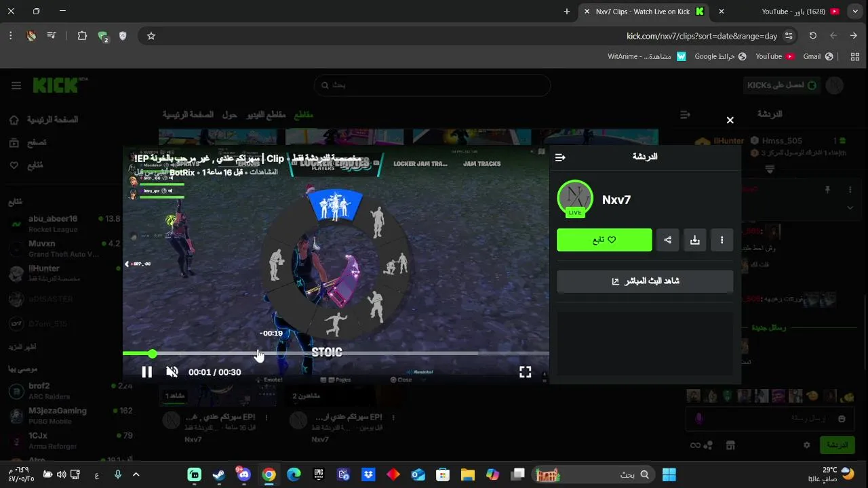Open chat shop icon

tap(730, 445)
